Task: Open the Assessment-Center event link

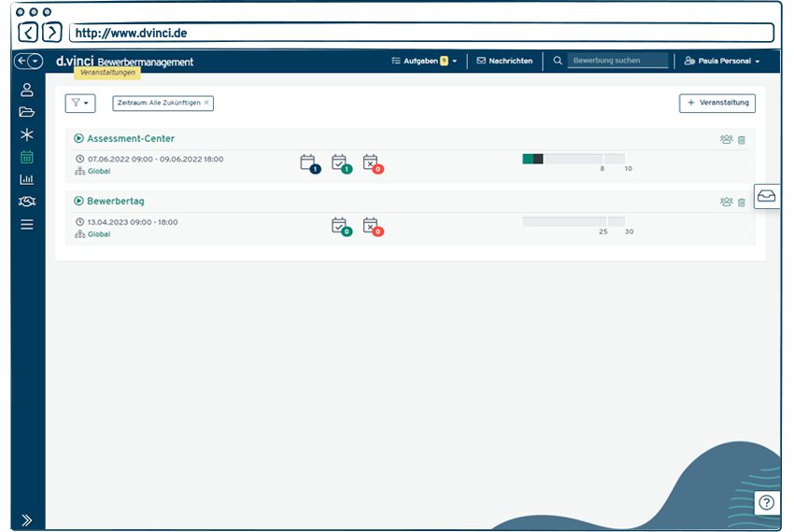Action: 131,138
